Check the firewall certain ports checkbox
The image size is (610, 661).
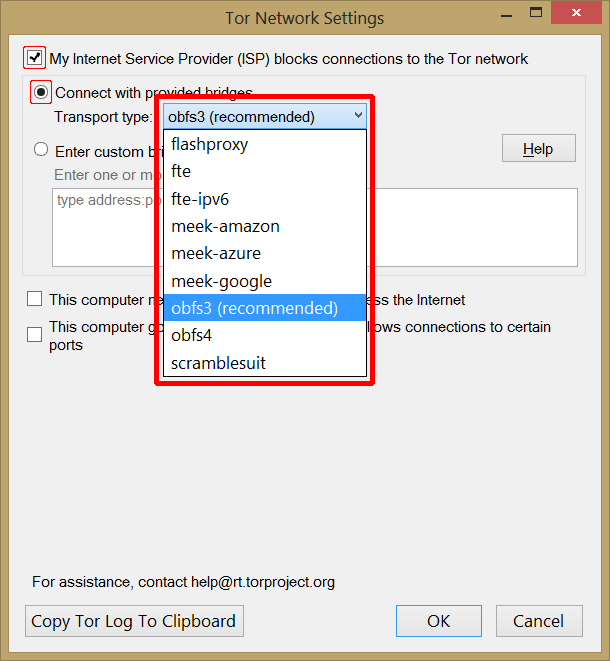tap(35, 334)
